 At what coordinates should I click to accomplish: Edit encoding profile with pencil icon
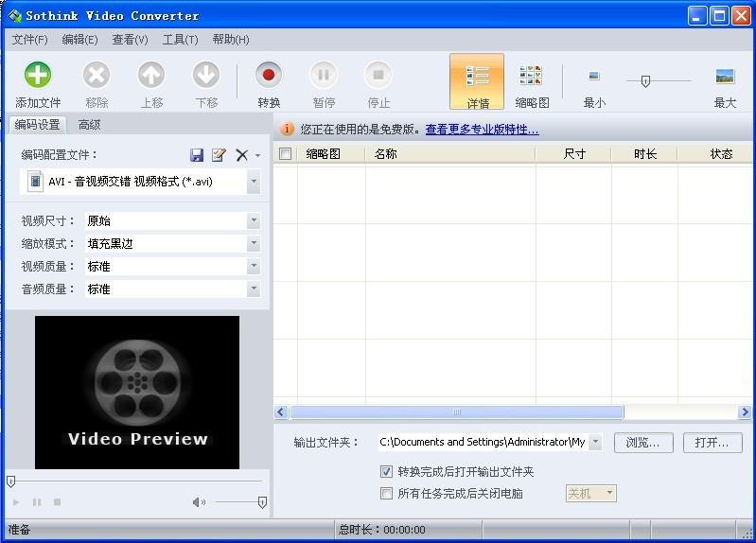click(x=219, y=155)
